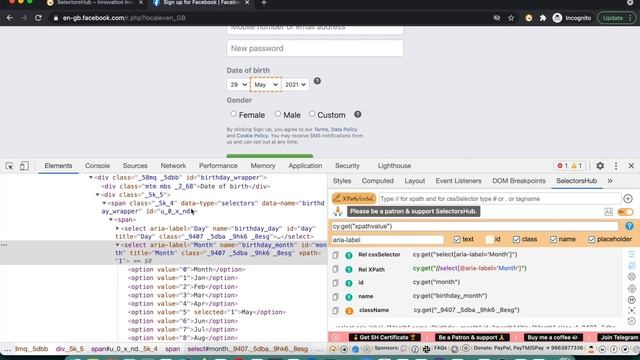Open the birthday month dropdown showing May

266,84
